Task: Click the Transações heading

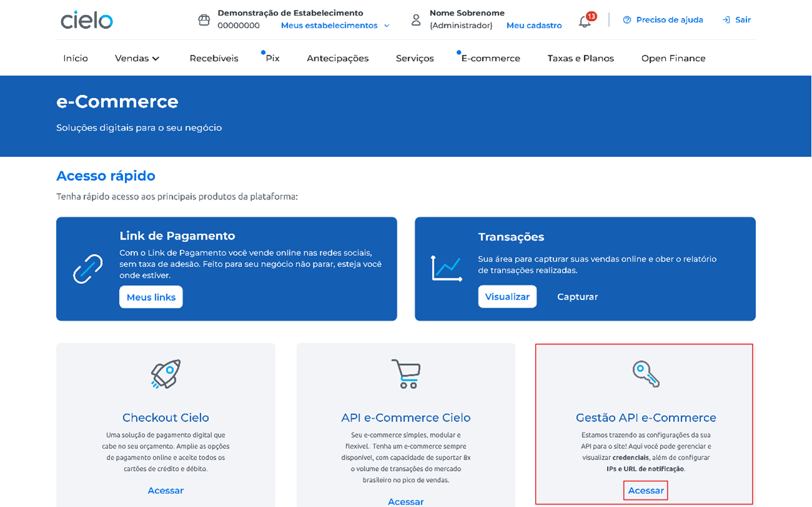Action: pos(511,237)
